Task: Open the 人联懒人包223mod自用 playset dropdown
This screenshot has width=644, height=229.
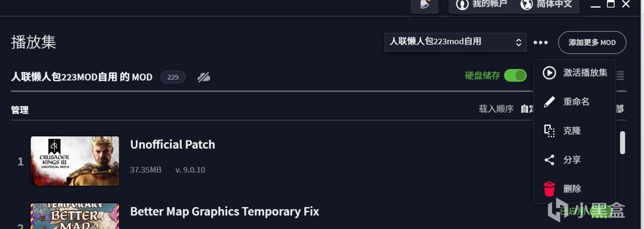Action: click(x=455, y=42)
